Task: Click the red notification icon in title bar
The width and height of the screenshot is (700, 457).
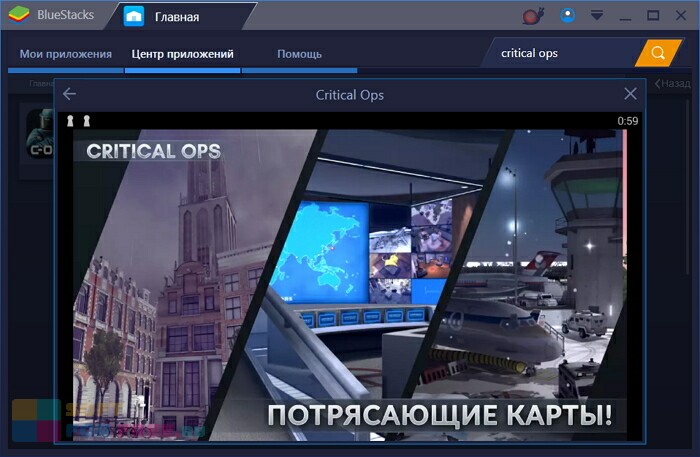Action: [x=532, y=16]
